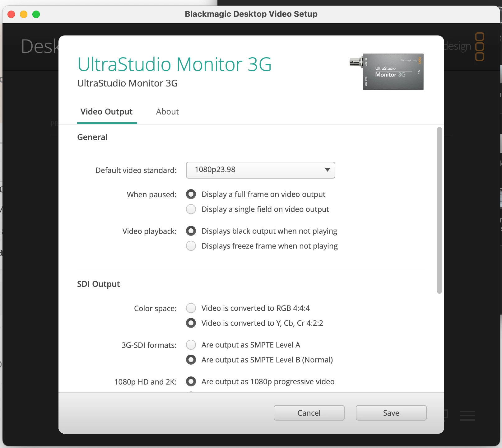The height and width of the screenshot is (448, 502).
Task: Click the 3G-SDI formats label
Action: [149, 345]
